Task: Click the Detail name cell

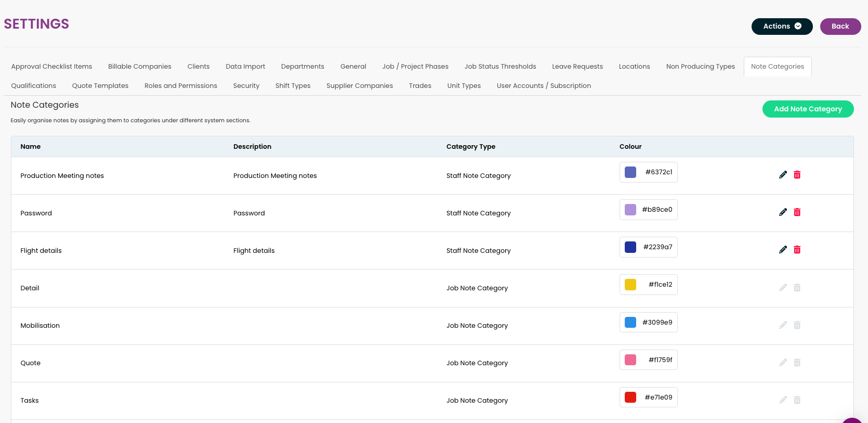Action: (30, 288)
